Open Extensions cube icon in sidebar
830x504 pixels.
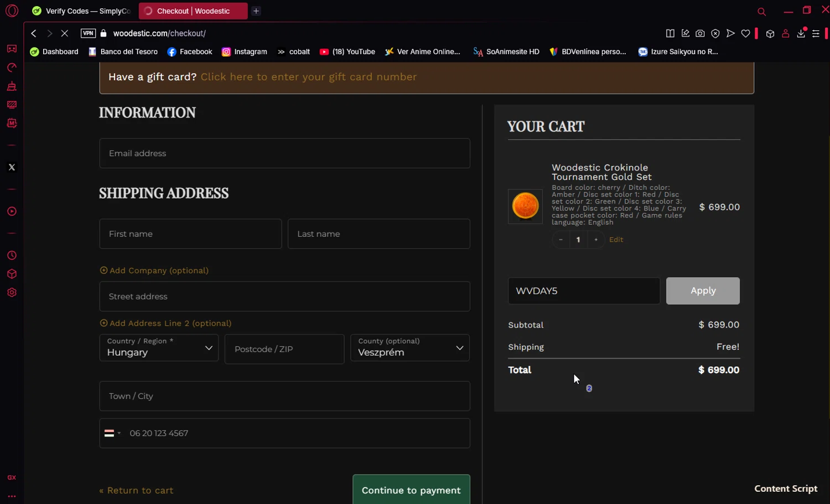pyautogui.click(x=12, y=274)
